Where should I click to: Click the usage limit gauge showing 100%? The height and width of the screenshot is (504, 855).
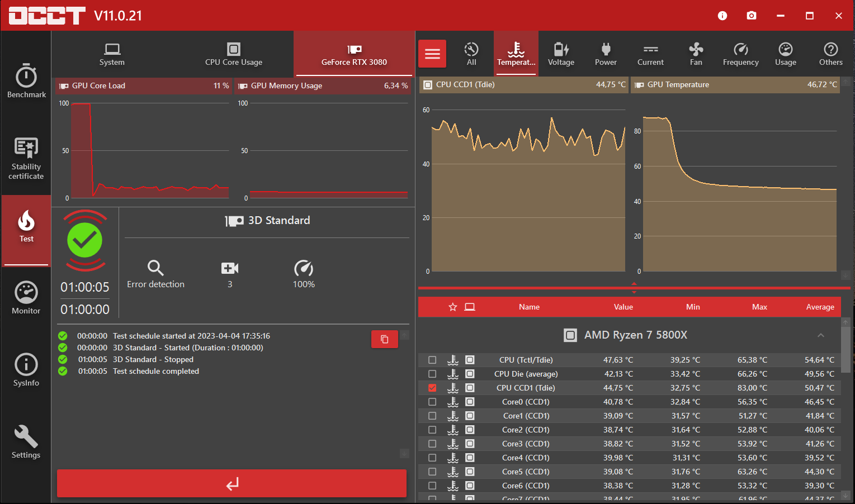[304, 268]
